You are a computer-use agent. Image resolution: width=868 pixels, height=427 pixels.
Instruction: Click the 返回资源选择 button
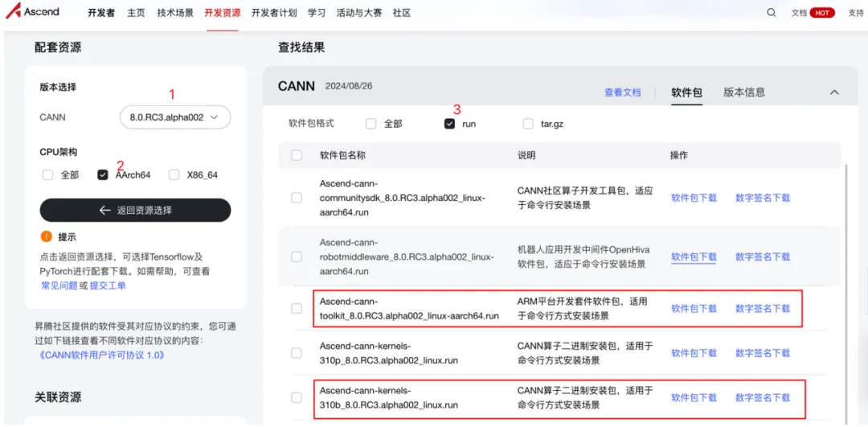135,210
